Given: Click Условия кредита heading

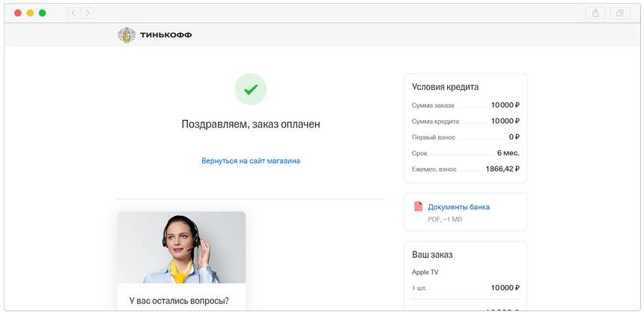Looking at the screenshot, I should [x=446, y=87].
